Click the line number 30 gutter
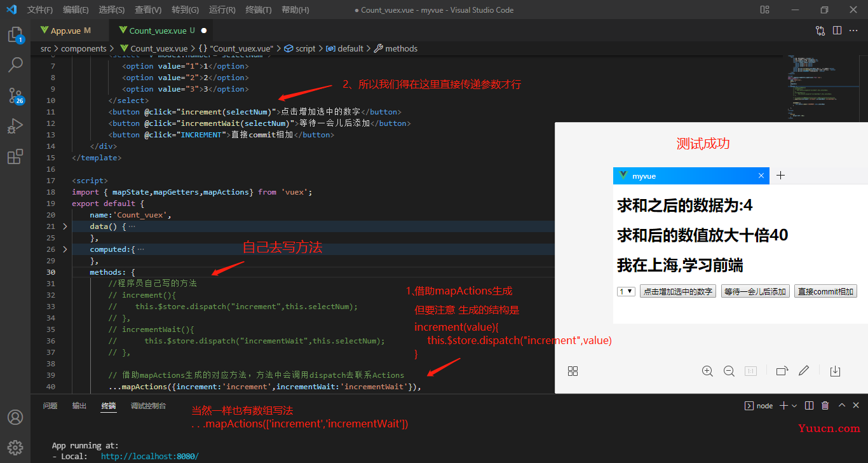The height and width of the screenshot is (463, 868). click(51, 272)
